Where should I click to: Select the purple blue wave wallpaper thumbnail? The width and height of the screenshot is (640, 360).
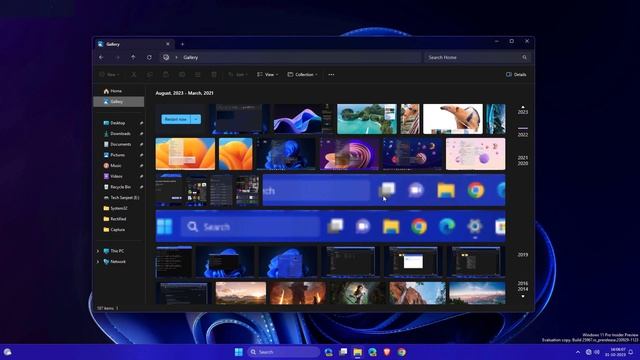click(x=298, y=119)
